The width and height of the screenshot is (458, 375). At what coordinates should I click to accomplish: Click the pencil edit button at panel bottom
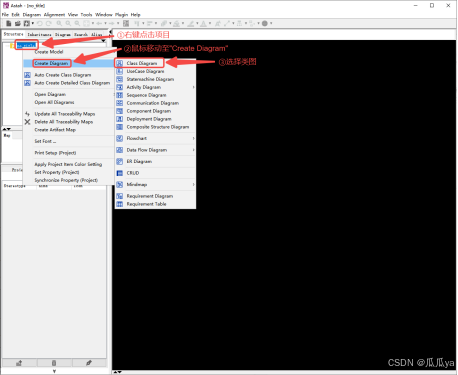tap(89, 363)
